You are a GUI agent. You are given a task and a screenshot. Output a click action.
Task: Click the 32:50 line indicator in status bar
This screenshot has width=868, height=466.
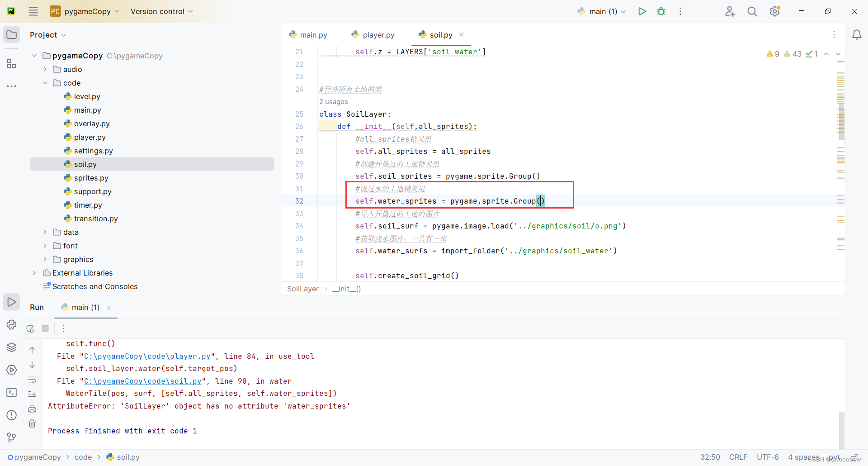(709, 457)
